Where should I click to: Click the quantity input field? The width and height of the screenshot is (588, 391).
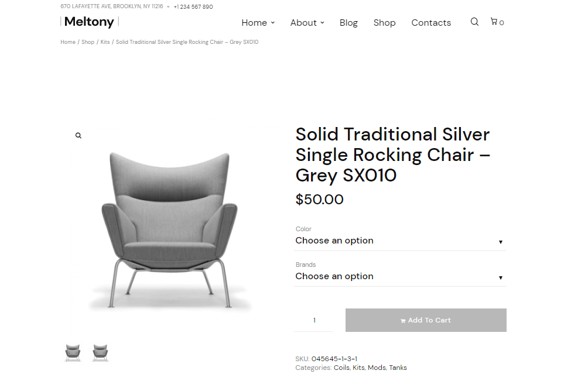313,320
